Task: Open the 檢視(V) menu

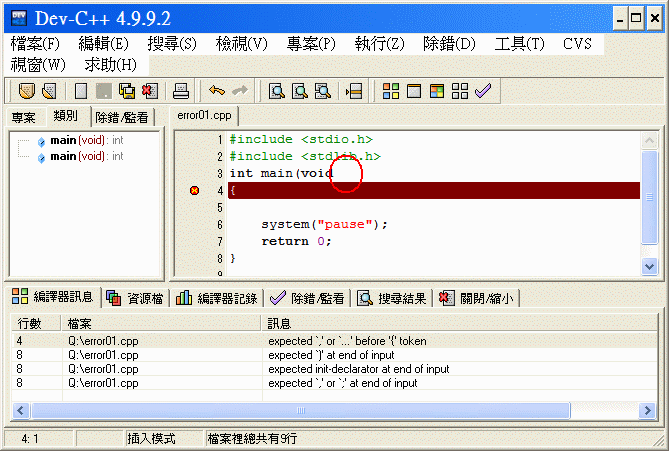Action: 241,44
